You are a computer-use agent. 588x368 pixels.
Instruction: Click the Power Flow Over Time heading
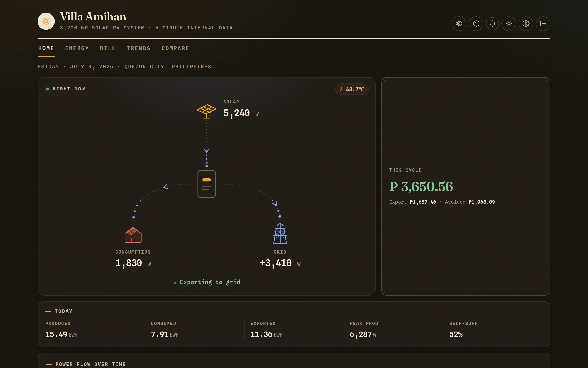[x=90, y=364]
